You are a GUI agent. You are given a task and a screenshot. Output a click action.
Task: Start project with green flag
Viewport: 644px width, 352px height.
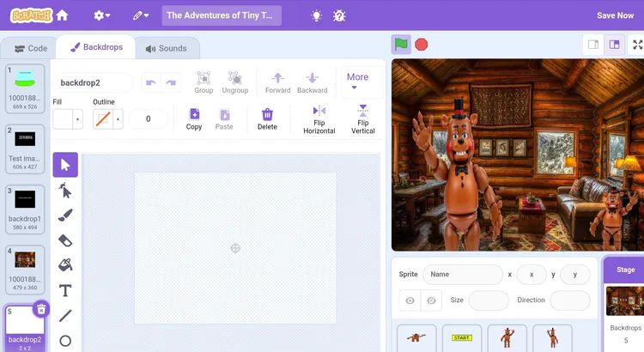(x=401, y=45)
